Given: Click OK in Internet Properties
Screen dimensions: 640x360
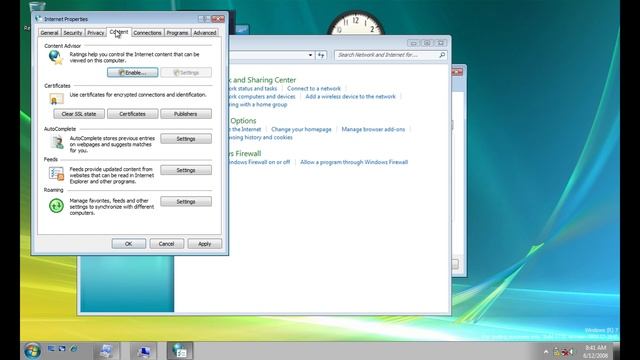Looking at the screenshot, I should pos(129,244).
